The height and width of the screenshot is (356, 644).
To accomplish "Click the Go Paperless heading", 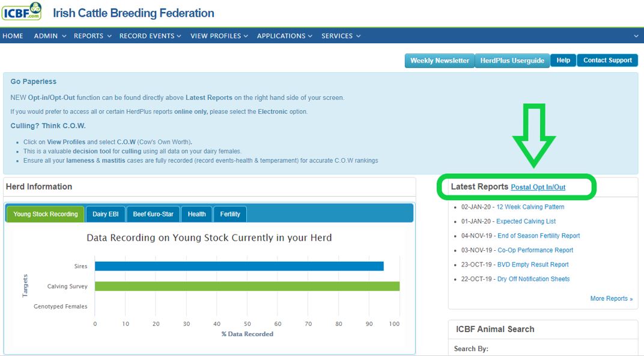I will 33,81.
